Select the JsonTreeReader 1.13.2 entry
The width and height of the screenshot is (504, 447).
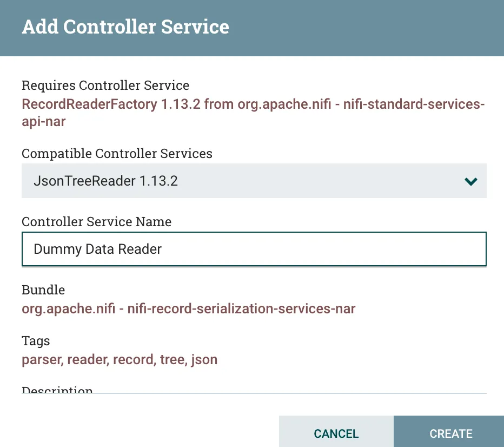click(105, 181)
